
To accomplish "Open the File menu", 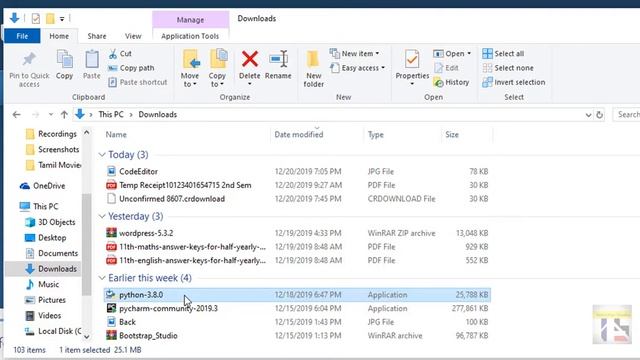I will coord(22,36).
